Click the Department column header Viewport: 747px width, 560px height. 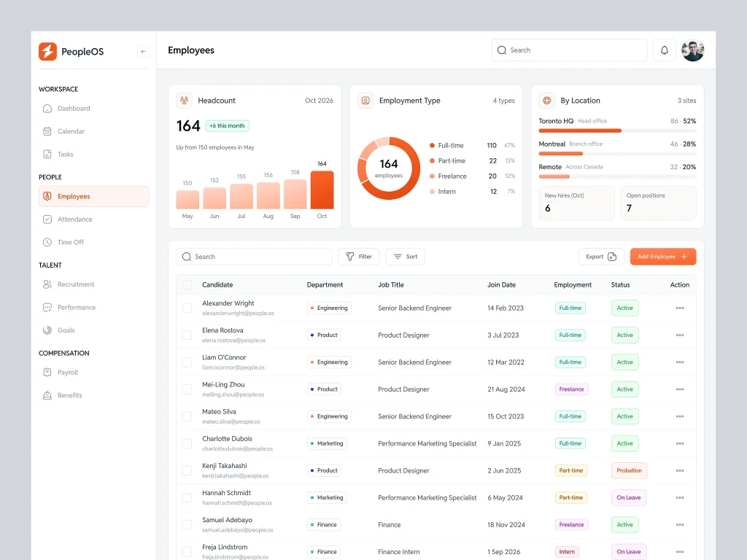tap(325, 285)
